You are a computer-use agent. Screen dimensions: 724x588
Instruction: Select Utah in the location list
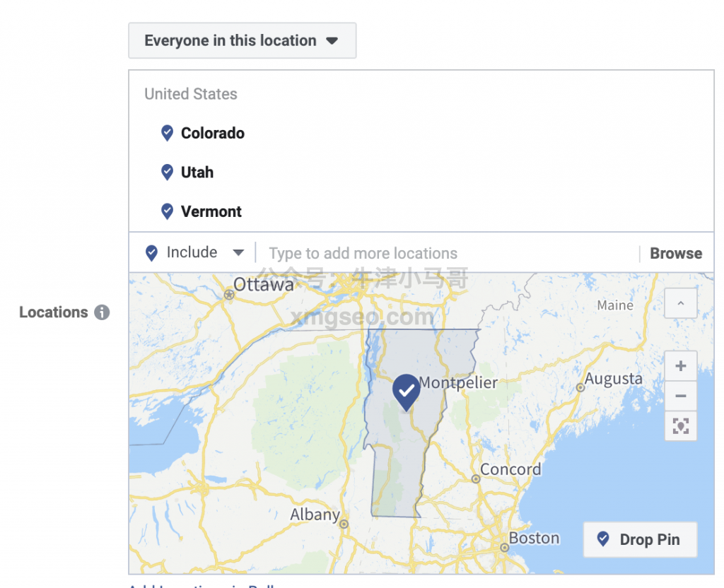197,172
